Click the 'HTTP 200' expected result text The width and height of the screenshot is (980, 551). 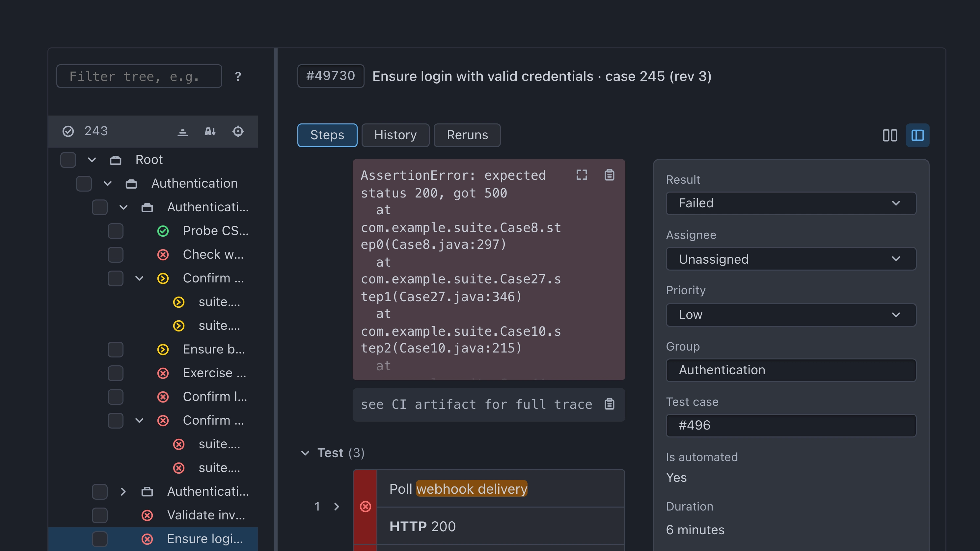pyautogui.click(x=422, y=526)
